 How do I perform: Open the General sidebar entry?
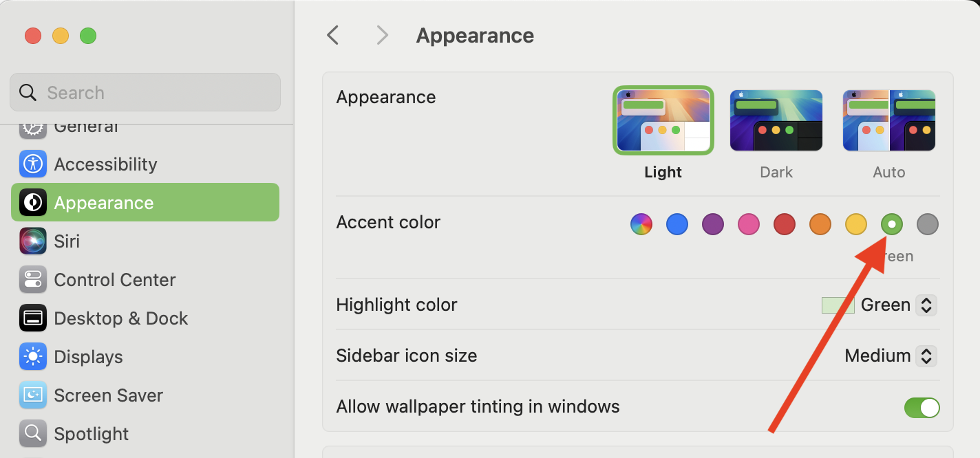click(x=86, y=128)
